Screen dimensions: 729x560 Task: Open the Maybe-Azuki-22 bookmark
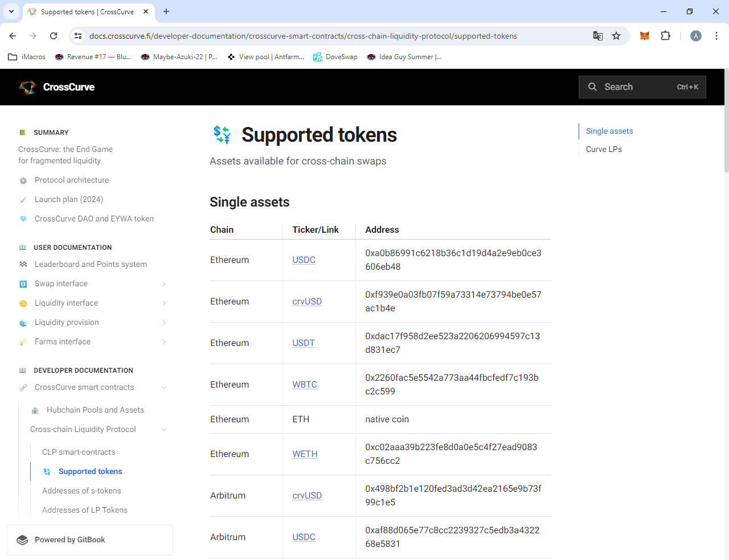pyautogui.click(x=179, y=57)
